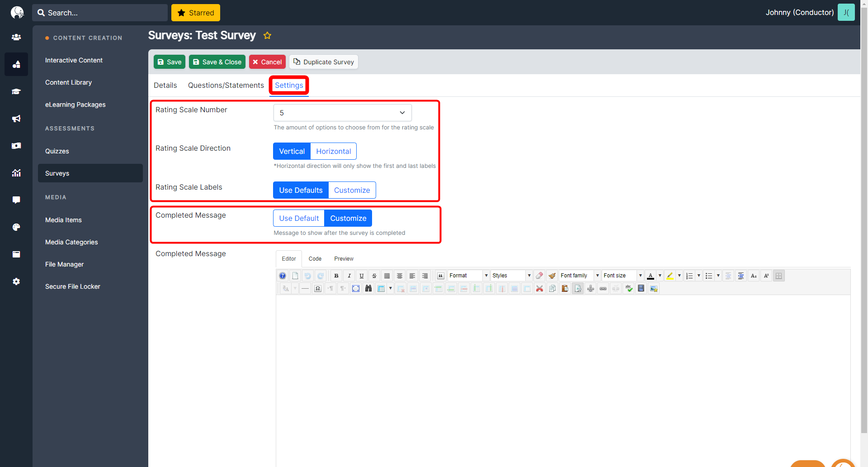Click the black text color swatch
The height and width of the screenshot is (467, 868).
pyautogui.click(x=651, y=276)
